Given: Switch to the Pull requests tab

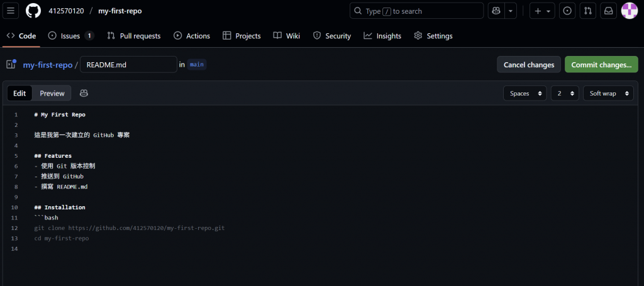Looking at the screenshot, I should point(134,36).
